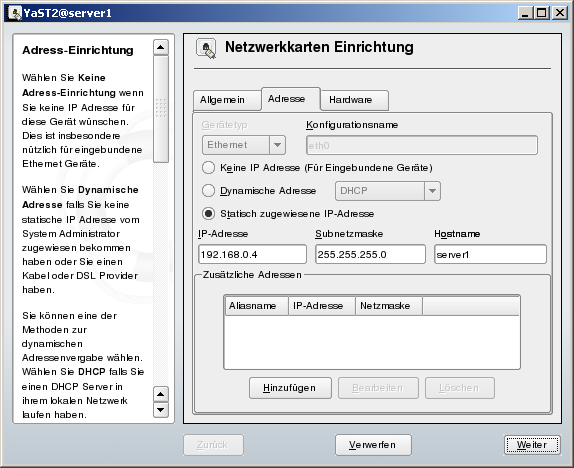
Task: Click the Weiter button
Action: click(532, 445)
